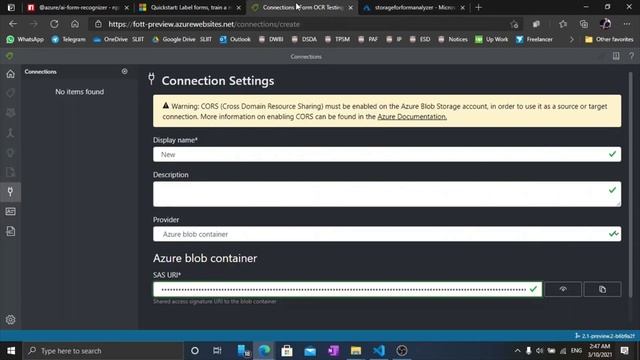This screenshot has width=640, height=360.
Task: Open the Train model icon in sidebar
Action: pyautogui.click(x=11, y=113)
